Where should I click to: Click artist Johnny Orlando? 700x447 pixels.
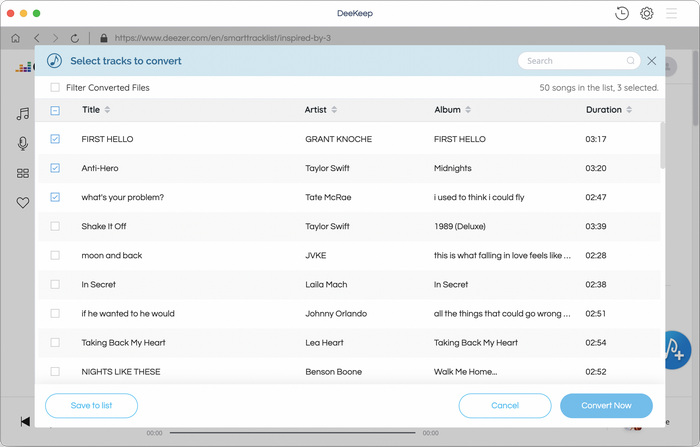[336, 313]
